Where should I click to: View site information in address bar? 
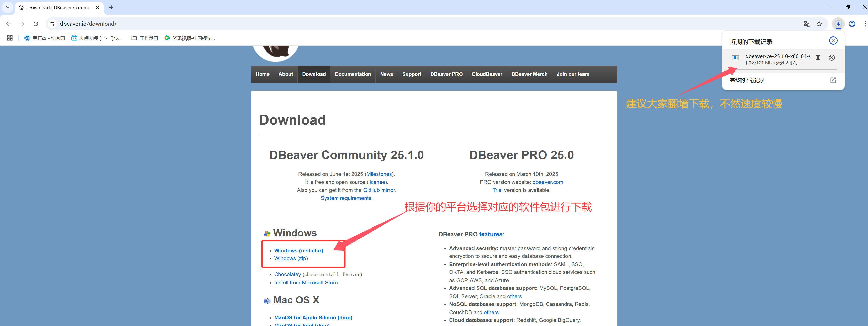(x=52, y=24)
